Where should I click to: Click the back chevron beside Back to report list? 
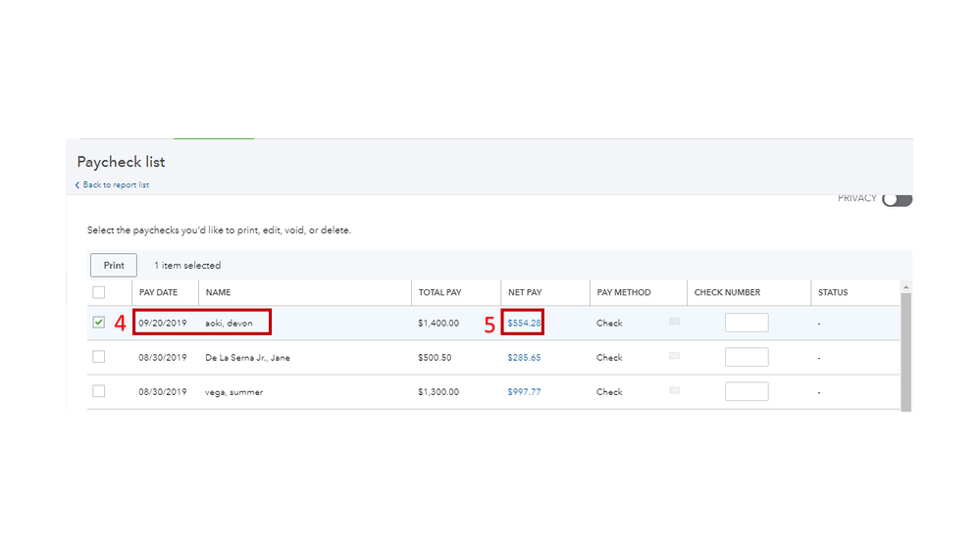(x=77, y=185)
